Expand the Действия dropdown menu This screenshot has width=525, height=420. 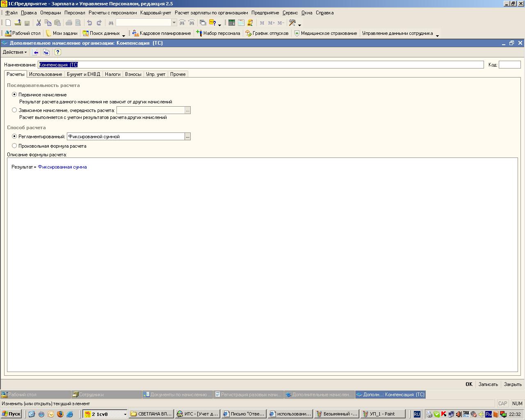coord(15,52)
